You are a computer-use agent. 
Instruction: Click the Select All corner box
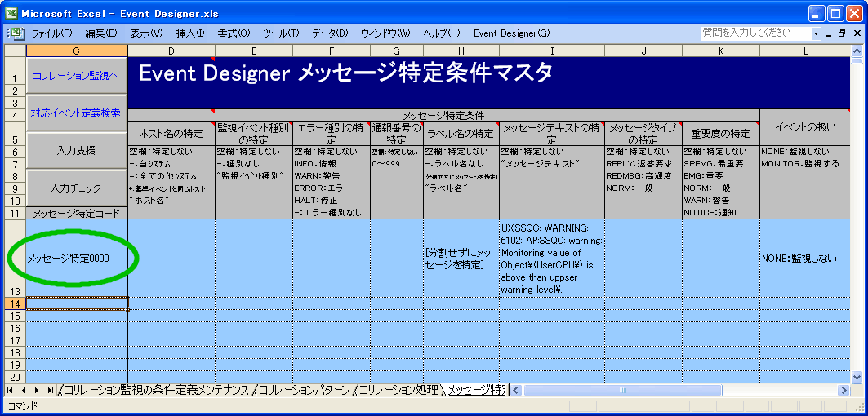pos(15,51)
